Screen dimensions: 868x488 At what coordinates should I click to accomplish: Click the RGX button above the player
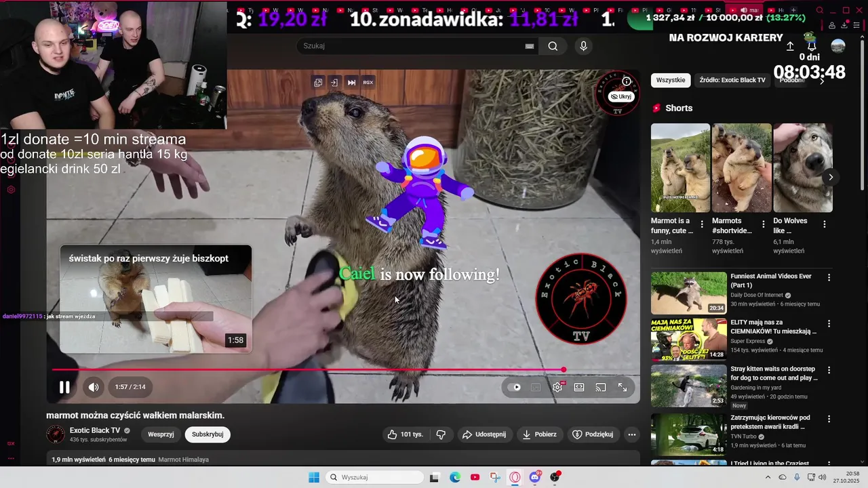(x=368, y=82)
